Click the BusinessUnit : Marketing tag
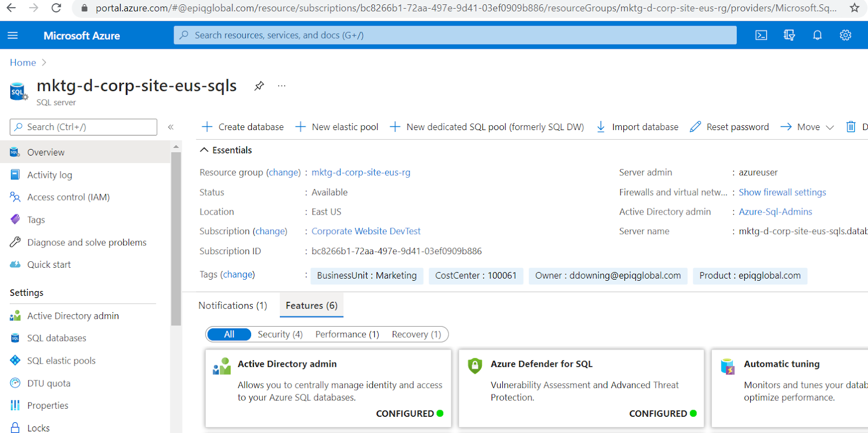 (367, 276)
